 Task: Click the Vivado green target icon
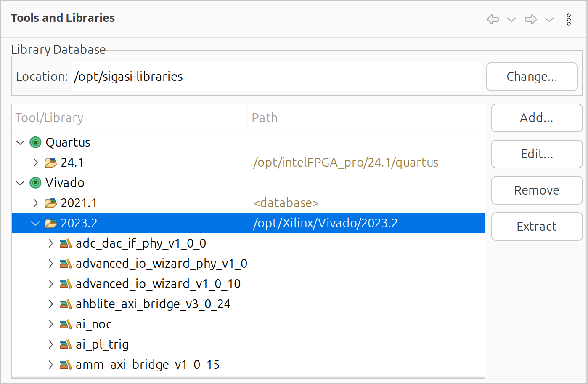tap(36, 183)
